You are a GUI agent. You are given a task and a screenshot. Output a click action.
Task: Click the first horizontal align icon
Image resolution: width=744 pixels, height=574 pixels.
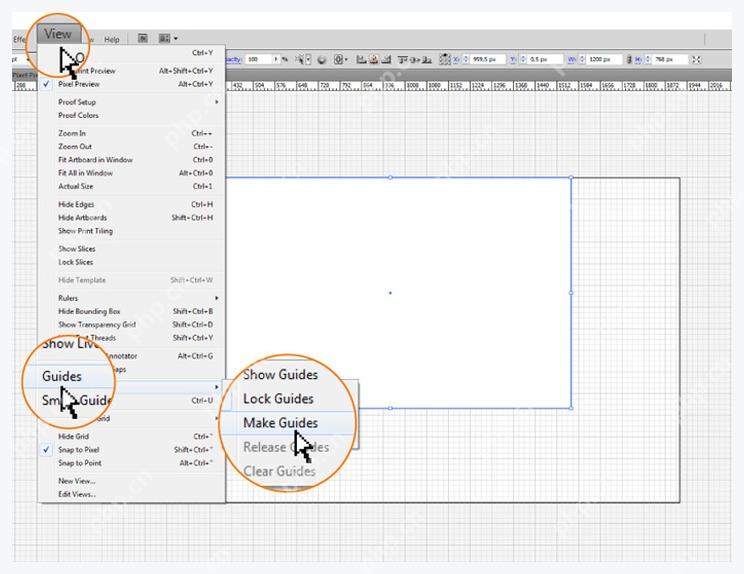coord(362,59)
